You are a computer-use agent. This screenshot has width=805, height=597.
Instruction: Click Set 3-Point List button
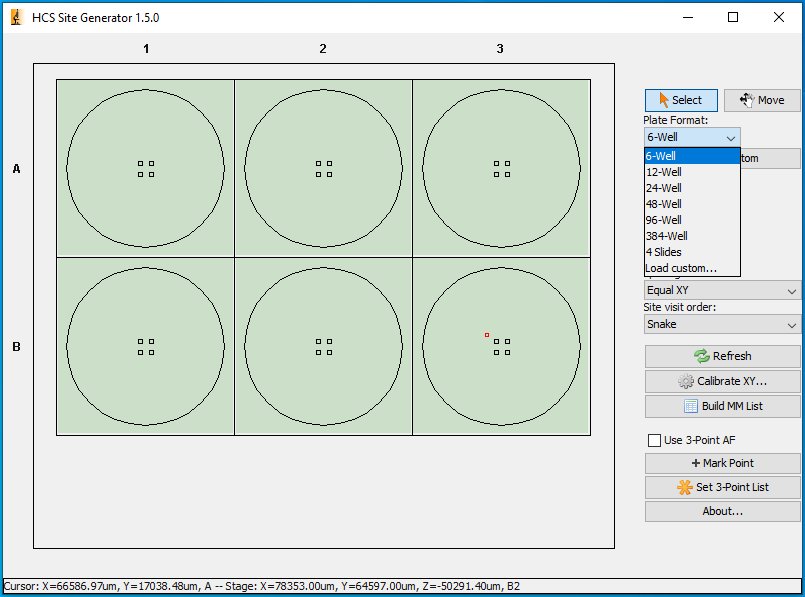pos(722,487)
